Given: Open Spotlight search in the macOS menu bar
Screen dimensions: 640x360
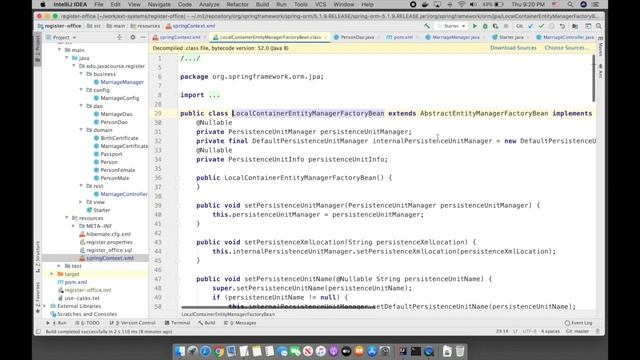Looking at the screenshot, I should click(x=570, y=4).
